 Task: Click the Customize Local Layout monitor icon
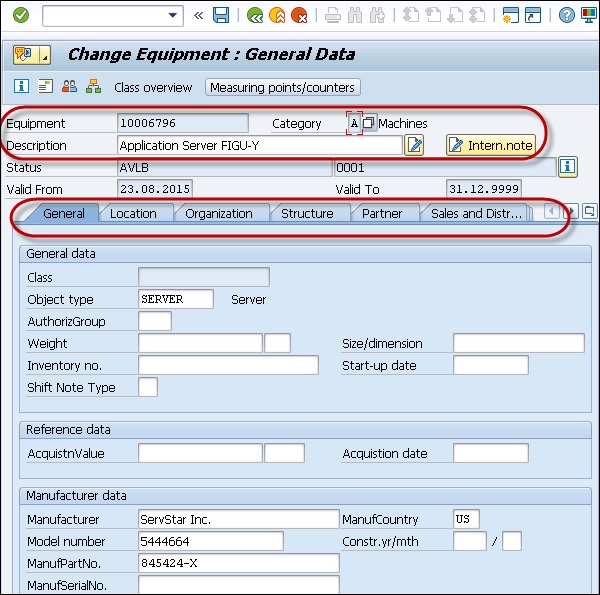tap(589, 15)
